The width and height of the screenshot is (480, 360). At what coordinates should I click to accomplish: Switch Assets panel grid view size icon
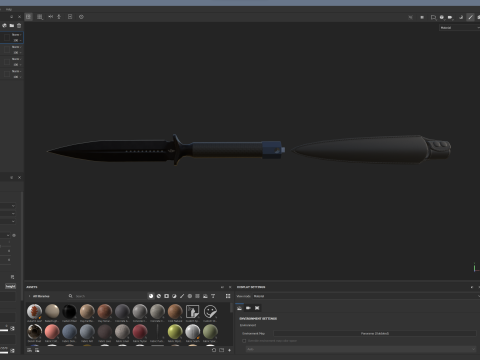(x=228, y=296)
